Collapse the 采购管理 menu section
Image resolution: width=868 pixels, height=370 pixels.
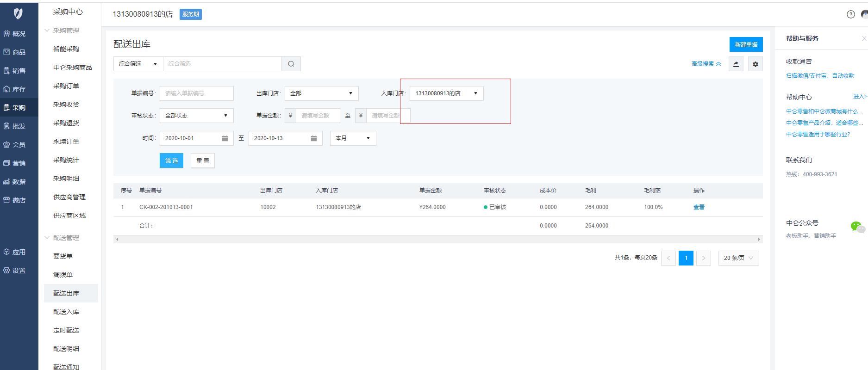click(x=47, y=31)
